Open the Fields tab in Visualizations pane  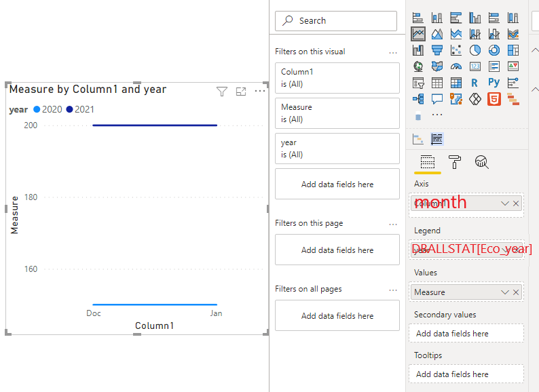pyautogui.click(x=427, y=162)
